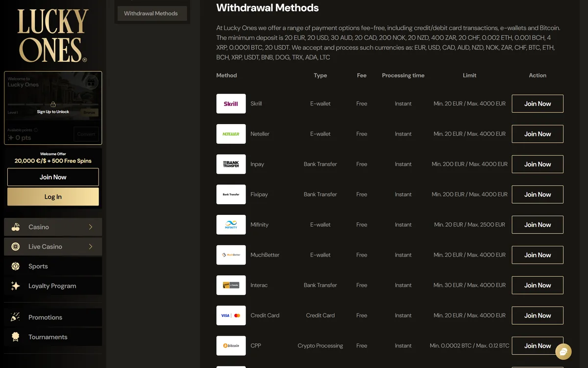This screenshot has height=368, width=588.
Task: Click the Neteller payment logo
Action: pos(231,134)
